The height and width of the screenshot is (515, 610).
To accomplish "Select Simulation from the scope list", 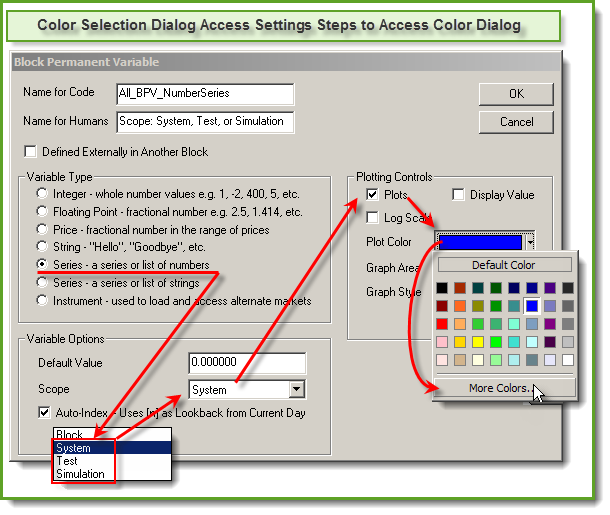I will [x=82, y=474].
